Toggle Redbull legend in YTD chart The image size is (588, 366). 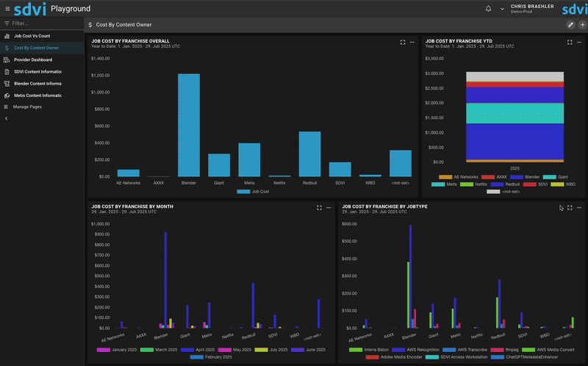click(505, 184)
